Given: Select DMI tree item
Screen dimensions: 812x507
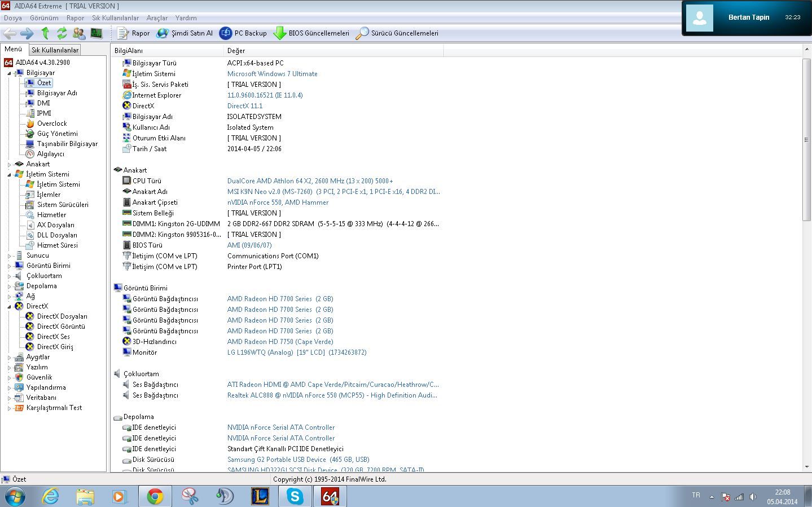Looking at the screenshot, I should pos(43,103).
